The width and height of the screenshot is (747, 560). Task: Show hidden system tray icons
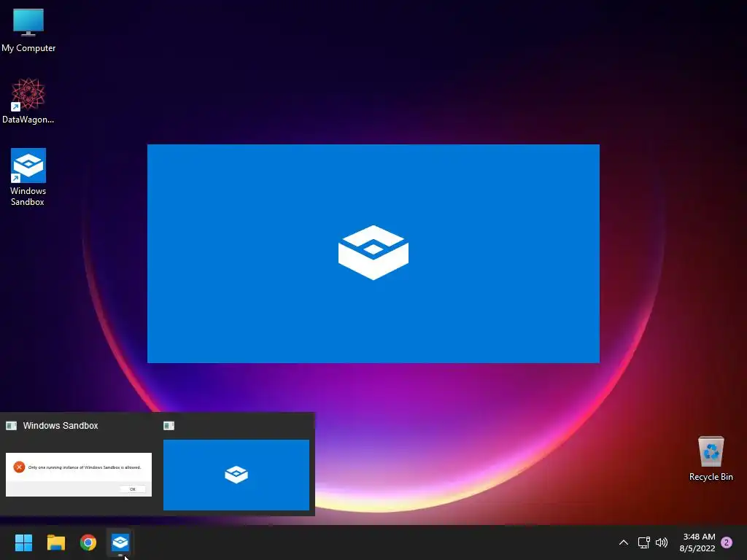(623, 542)
